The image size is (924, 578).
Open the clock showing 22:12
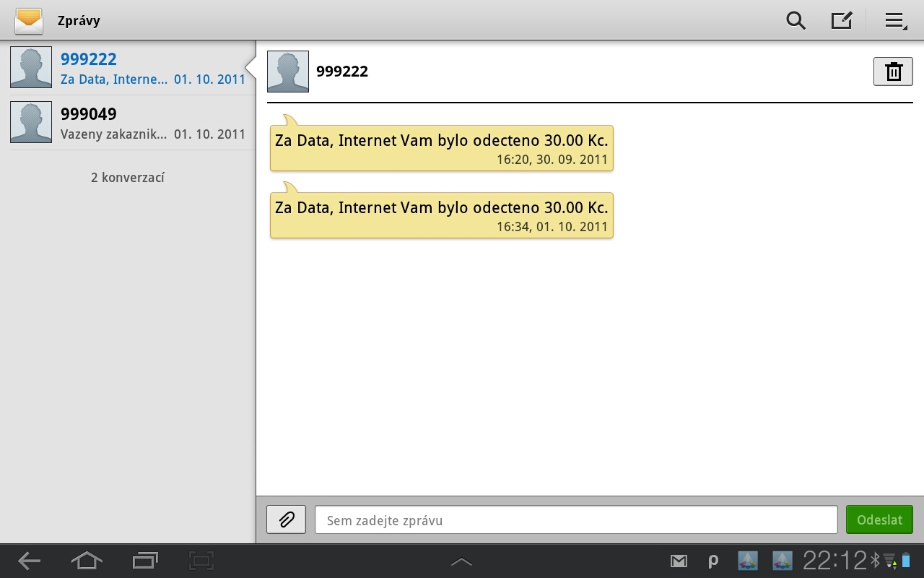coord(834,561)
